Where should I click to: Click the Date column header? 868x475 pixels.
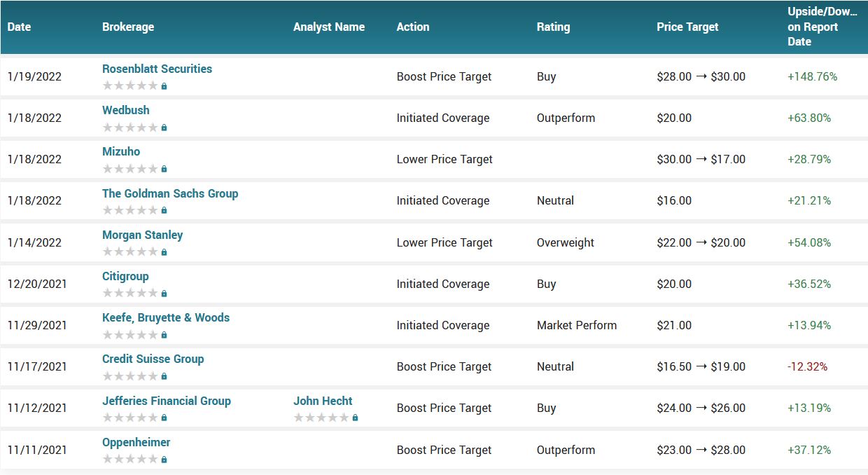point(20,27)
